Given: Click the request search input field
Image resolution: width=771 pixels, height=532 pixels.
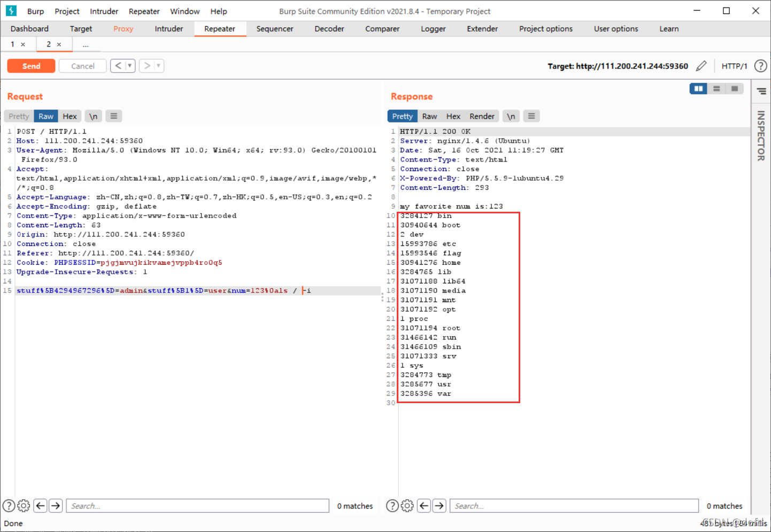Looking at the screenshot, I should pos(197,506).
